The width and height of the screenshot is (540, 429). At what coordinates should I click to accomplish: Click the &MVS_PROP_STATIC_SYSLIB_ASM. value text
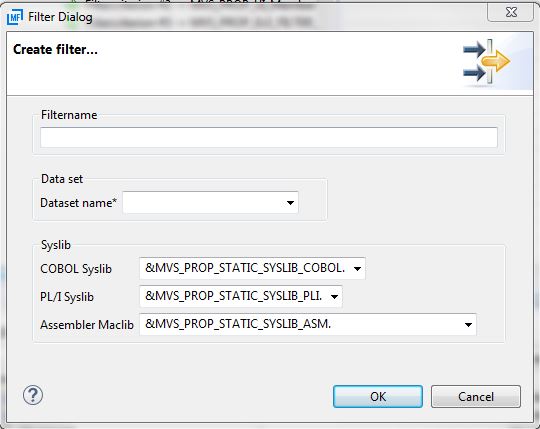238,324
